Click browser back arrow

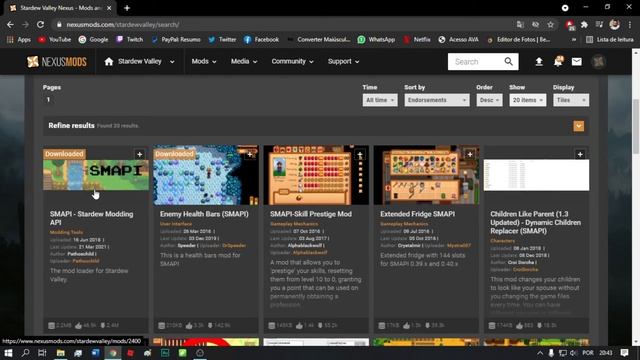(10, 24)
